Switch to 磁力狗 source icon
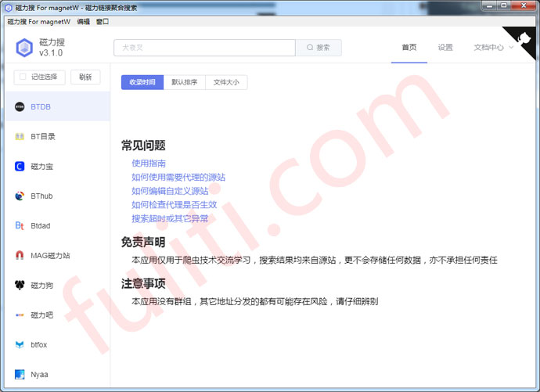The height and width of the screenshot is (392, 540). pos(20,285)
